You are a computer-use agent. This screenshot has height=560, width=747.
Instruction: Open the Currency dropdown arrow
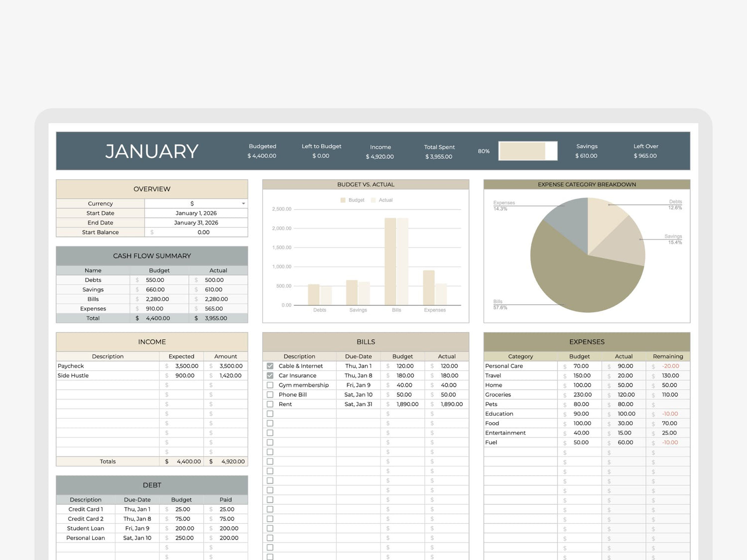click(x=244, y=204)
